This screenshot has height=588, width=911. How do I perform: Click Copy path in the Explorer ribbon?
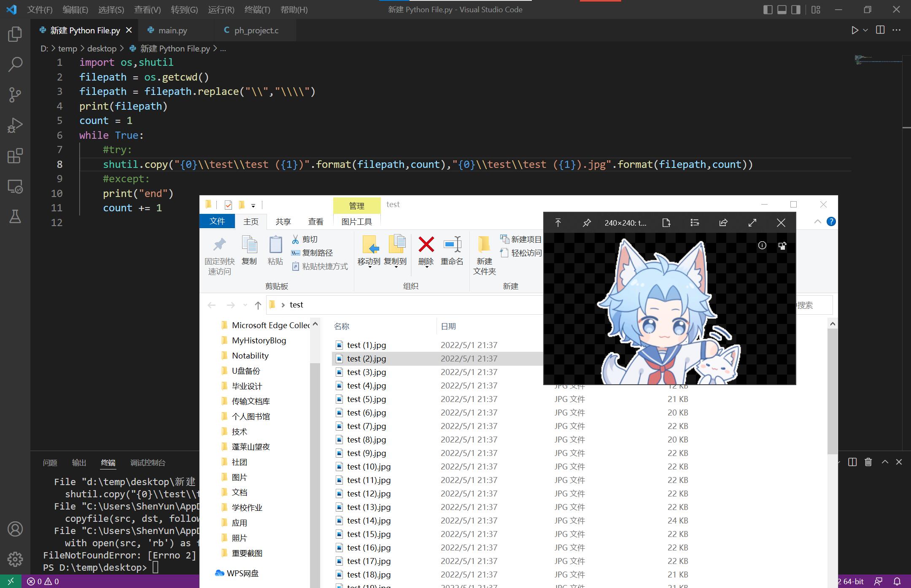tap(312, 253)
